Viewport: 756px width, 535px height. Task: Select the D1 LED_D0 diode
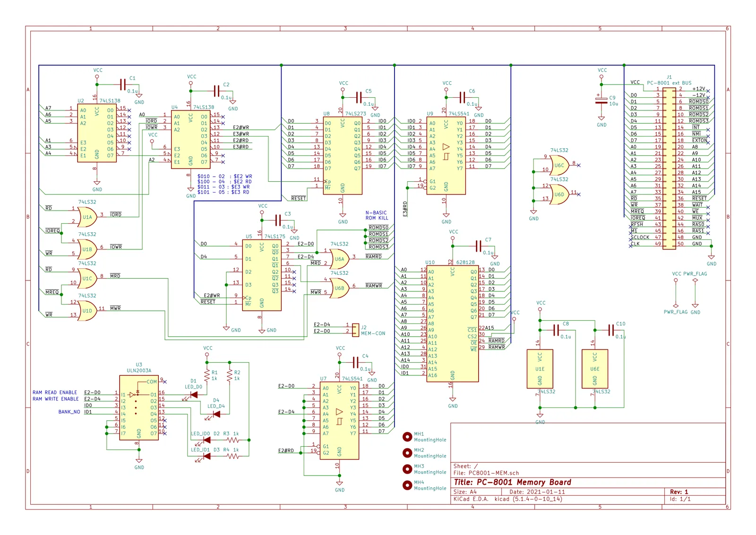(193, 395)
